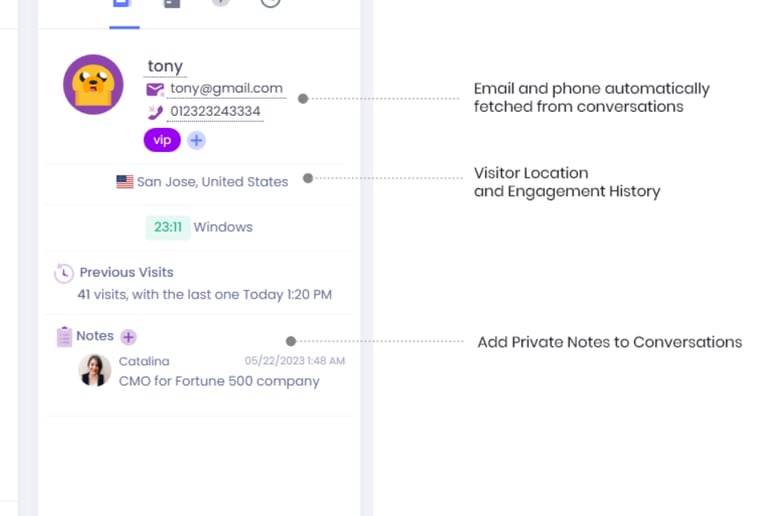Image resolution: width=768 pixels, height=516 pixels.
Task: Click tony's purple avatar picture
Action: pyautogui.click(x=93, y=84)
